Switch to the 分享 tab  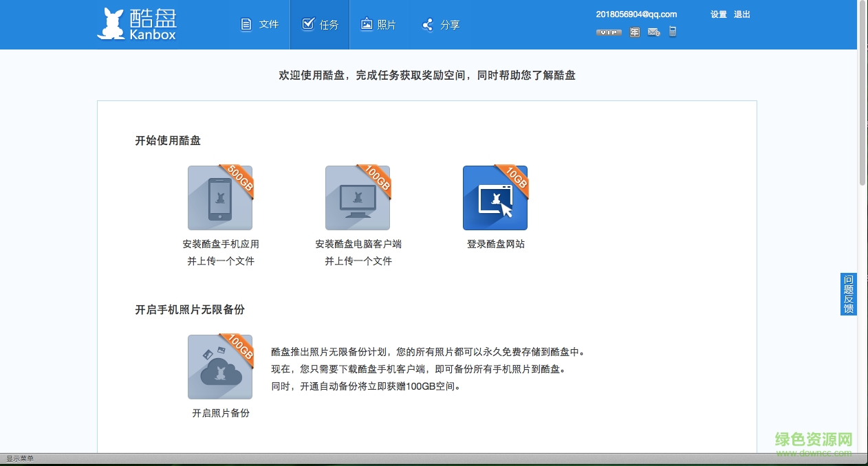[440, 24]
